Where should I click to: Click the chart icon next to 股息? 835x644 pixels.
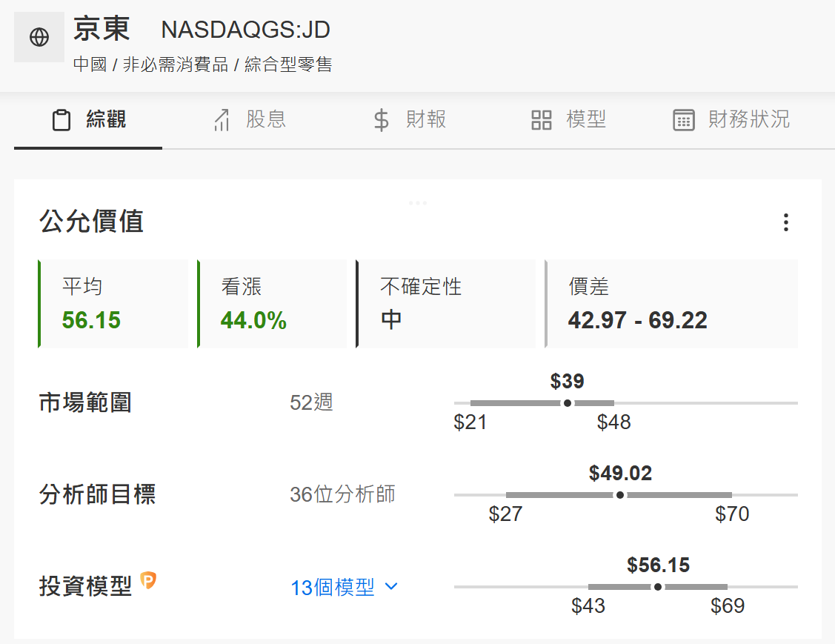click(x=222, y=120)
